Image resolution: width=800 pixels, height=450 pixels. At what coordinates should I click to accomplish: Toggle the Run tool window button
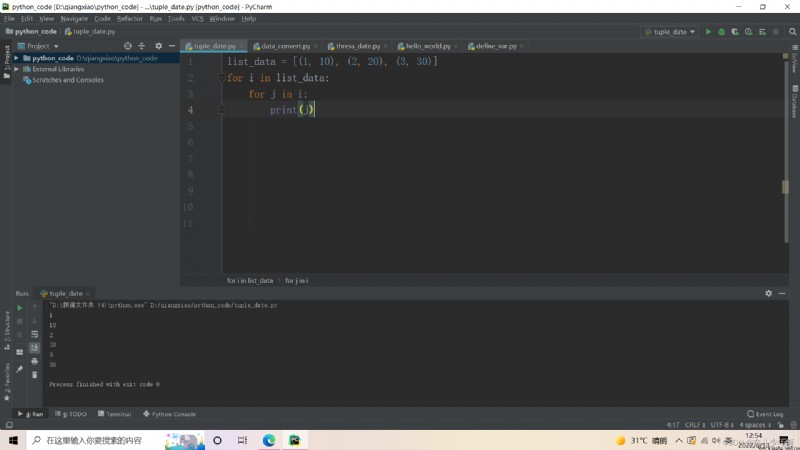click(x=31, y=414)
